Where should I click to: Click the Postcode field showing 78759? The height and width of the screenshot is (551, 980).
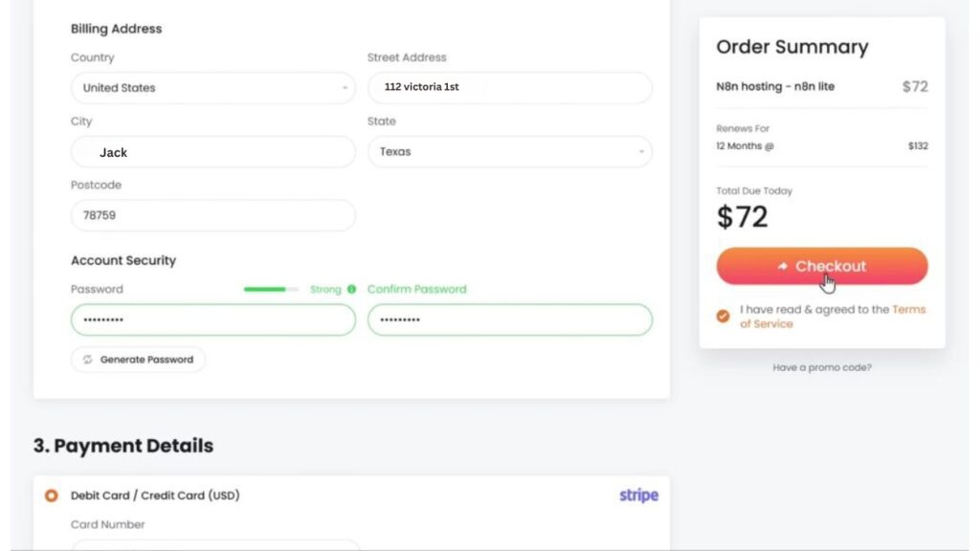click(x=212, y=215)
